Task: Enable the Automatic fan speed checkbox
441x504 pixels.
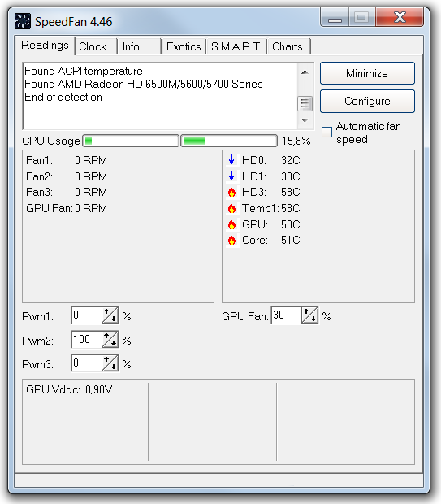Action: pyautogui.click(x=326, y=133)
